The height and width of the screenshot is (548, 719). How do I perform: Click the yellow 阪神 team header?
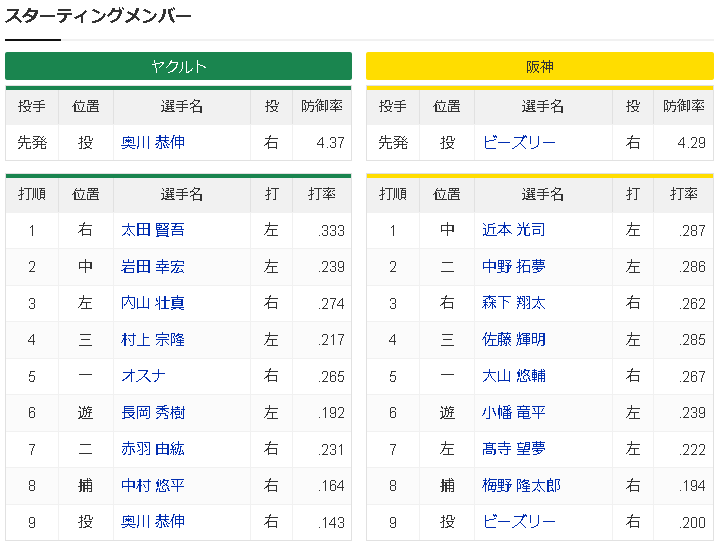(539, 66)
